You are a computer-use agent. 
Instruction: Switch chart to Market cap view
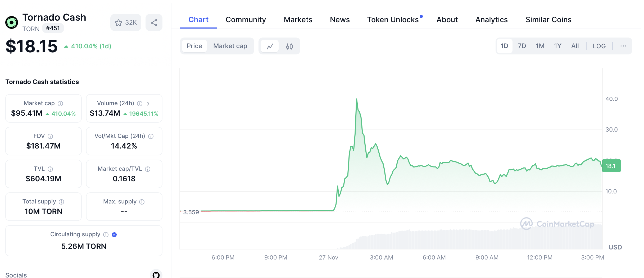[x=230, y=46]
